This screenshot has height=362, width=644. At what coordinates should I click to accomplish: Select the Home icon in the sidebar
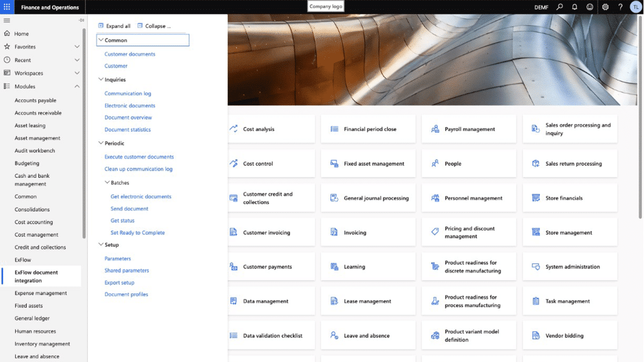pos(8,33)
